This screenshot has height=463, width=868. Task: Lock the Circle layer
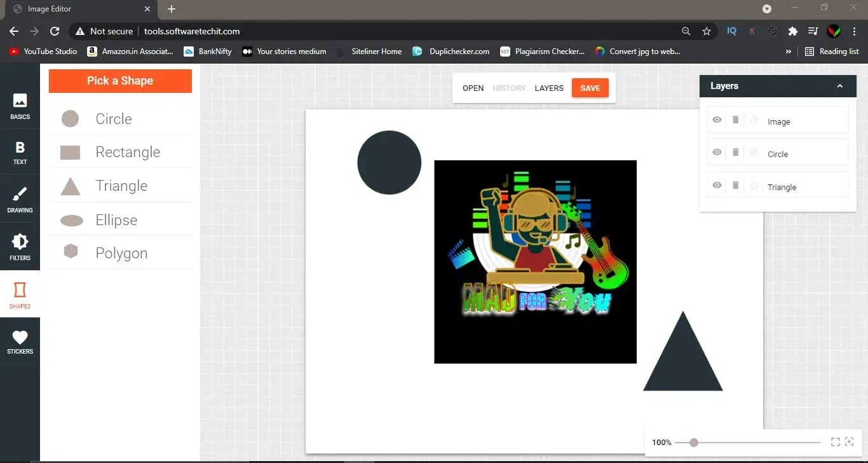click(754, 152)
